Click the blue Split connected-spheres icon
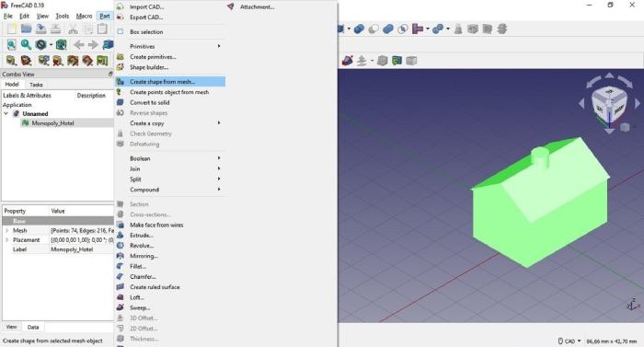644x347 pixels. (438, 29)
